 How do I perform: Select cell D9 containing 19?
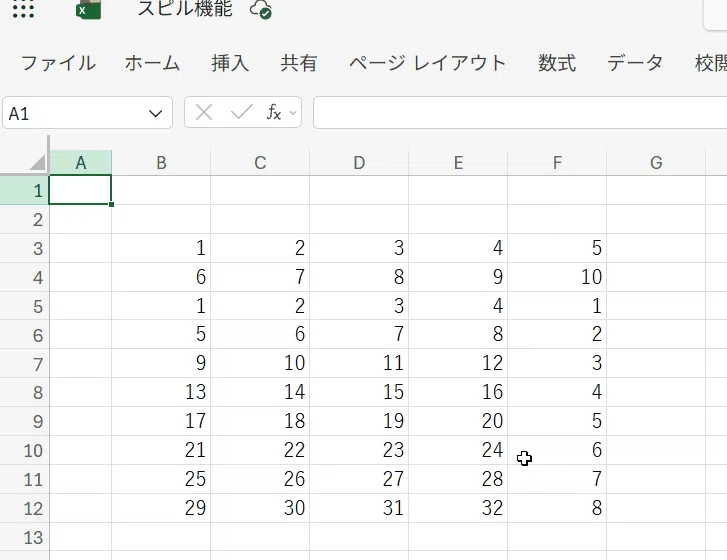pyautogui.click(x=359, y=421)
